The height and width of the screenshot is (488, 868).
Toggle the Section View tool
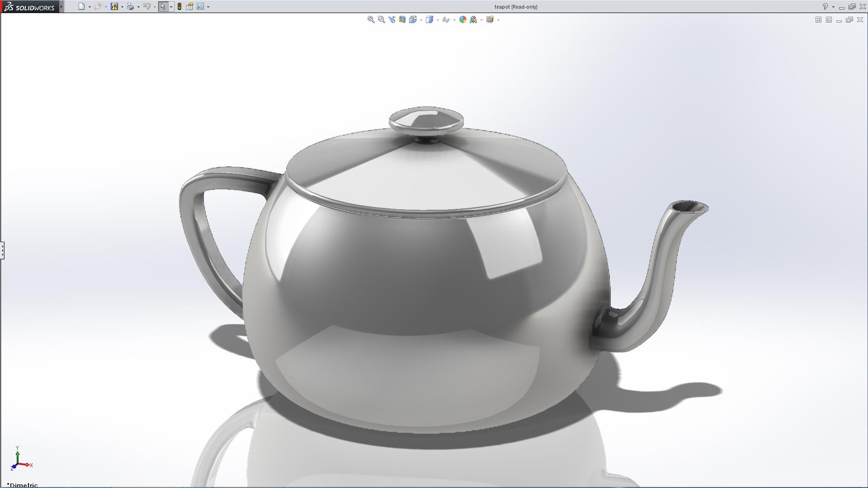click(402, 19)
